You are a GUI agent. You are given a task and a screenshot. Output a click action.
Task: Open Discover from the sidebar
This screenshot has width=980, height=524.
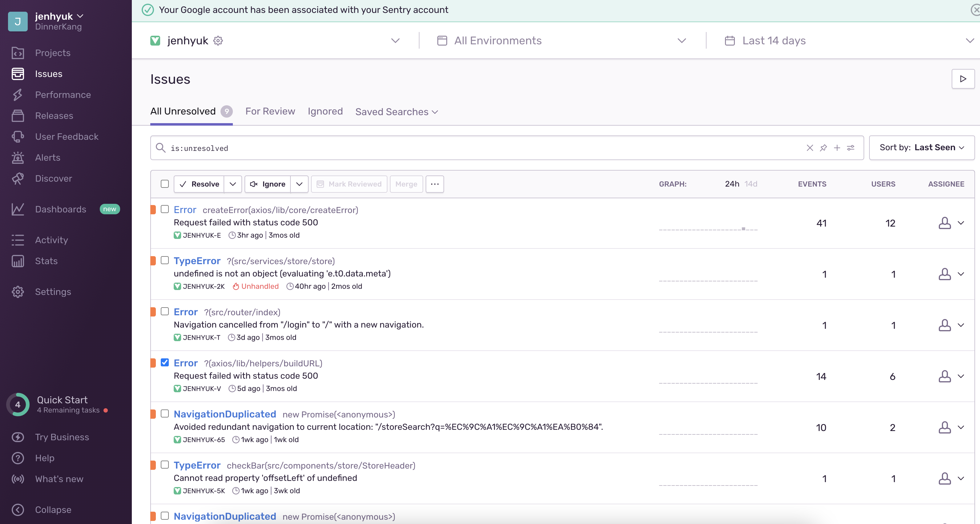pyautogui.click(x=53, y=178)
